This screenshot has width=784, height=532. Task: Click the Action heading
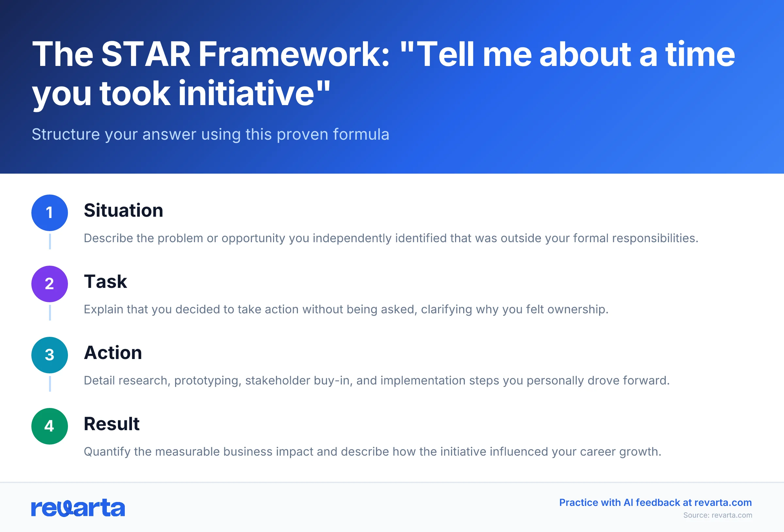[113, 352]
